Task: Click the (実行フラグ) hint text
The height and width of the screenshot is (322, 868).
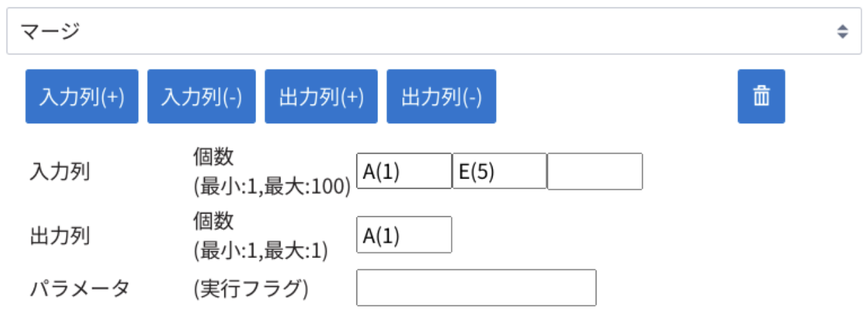Action: tap(251, 288)
